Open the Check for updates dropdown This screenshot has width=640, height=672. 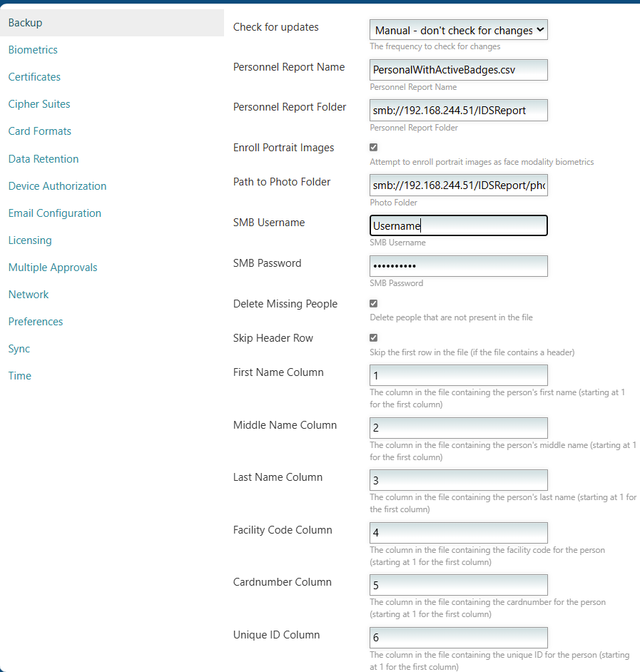point(458,30)
